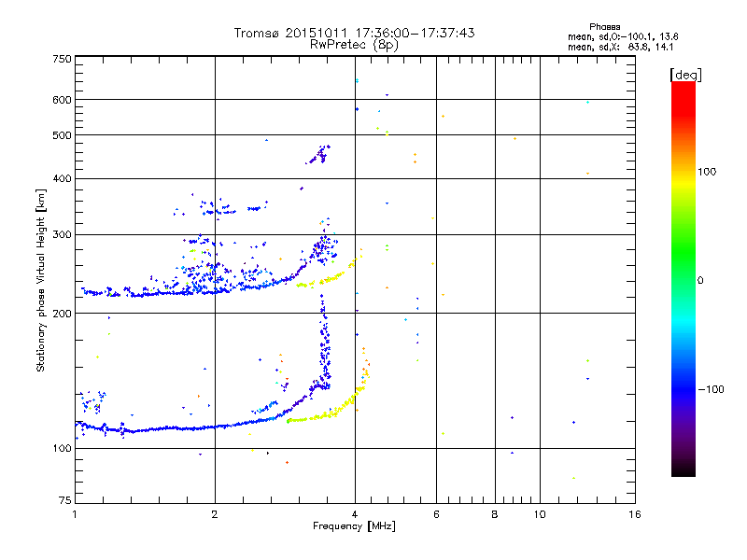
Task: Click the x-axis title 'Frequency [MHz]'
Action: click(x=354, y=526)
